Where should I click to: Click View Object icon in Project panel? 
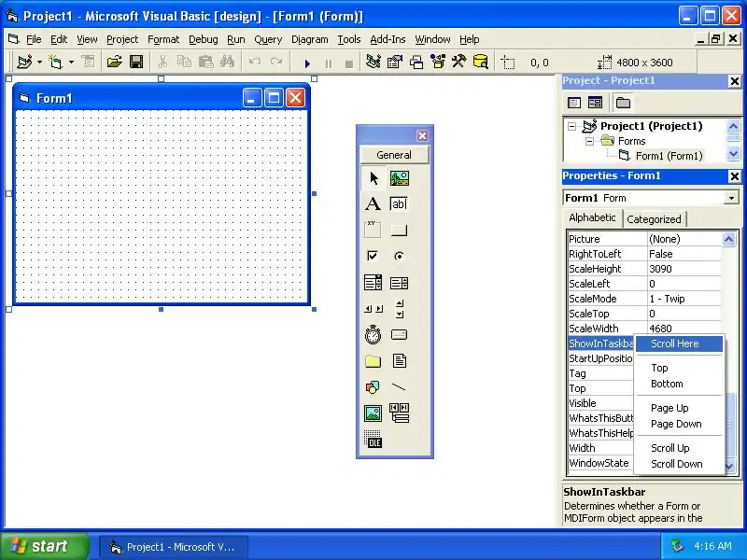(x=595, y=103)
